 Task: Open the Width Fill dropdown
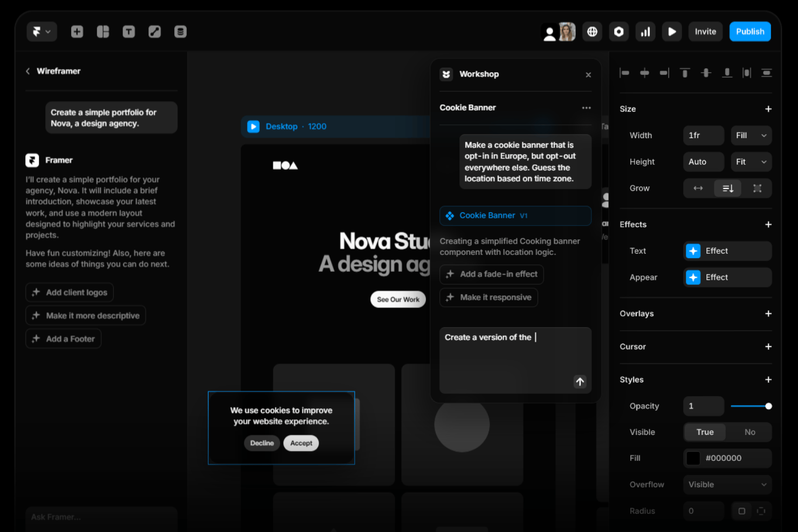coord(751,135)
